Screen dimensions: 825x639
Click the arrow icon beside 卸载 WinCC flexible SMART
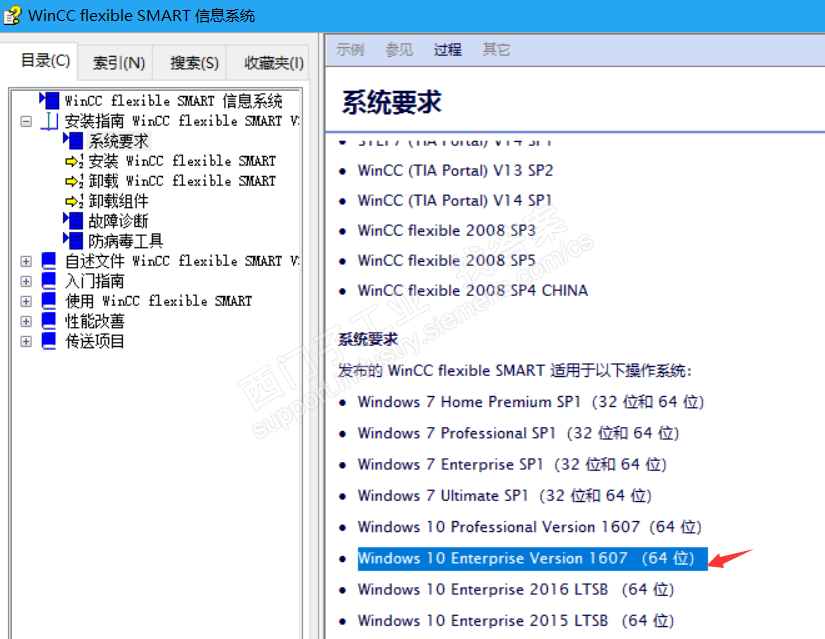pos(74,181)
